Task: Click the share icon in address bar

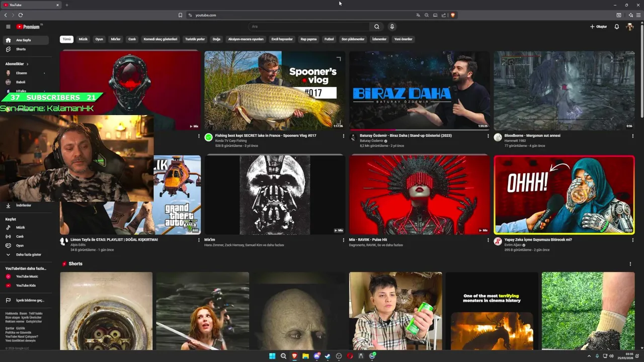Action: [444, 15]
